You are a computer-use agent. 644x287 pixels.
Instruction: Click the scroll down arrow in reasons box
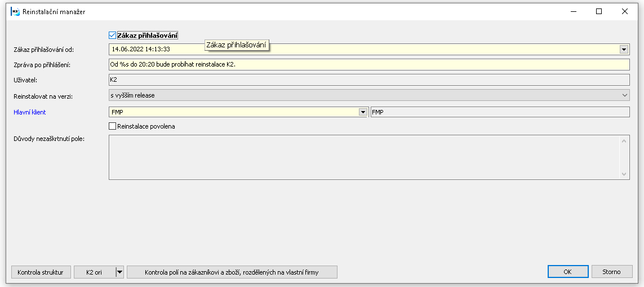(624, 174)
